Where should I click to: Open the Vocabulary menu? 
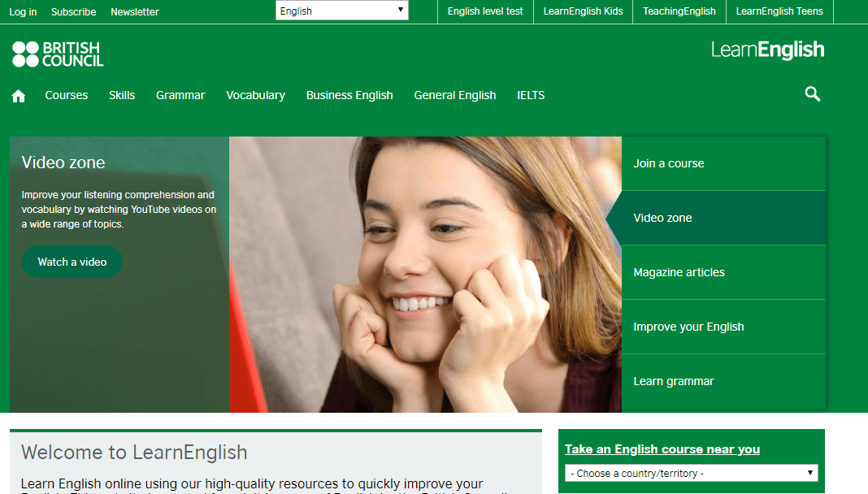point(256,95)
